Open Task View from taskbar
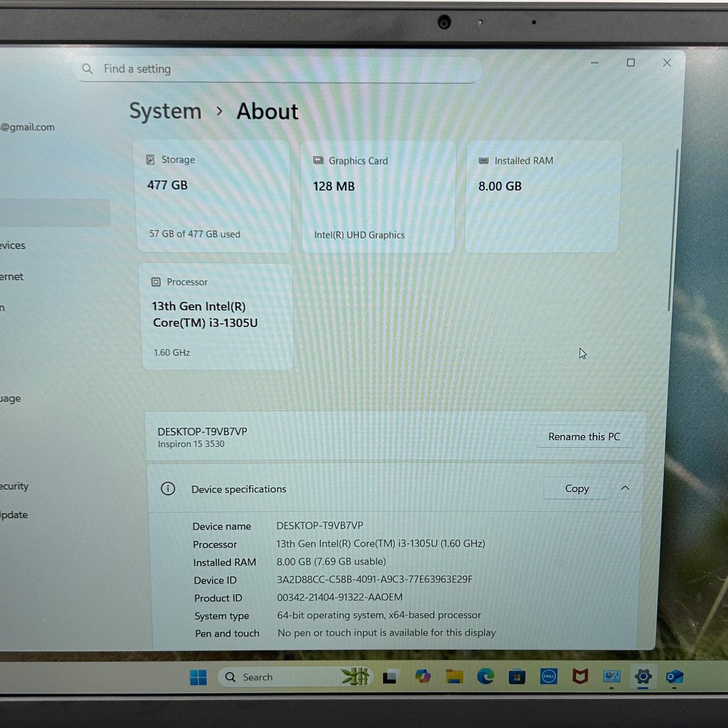 [x=390, y=677]
